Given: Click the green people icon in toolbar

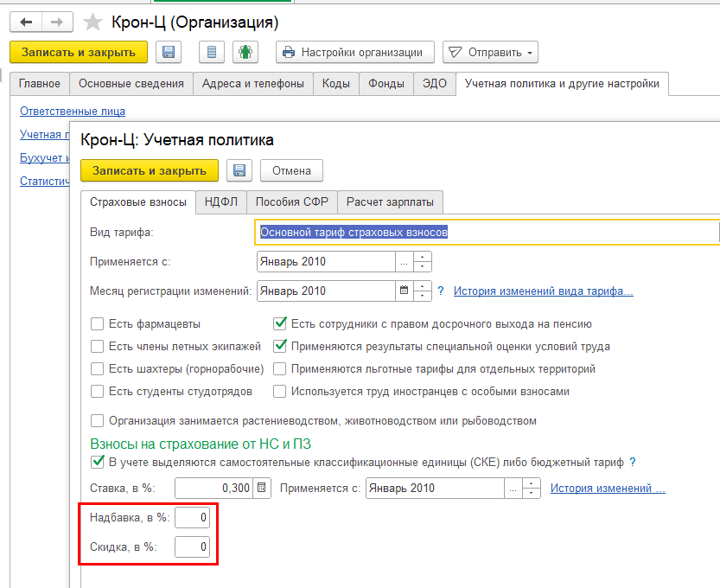Looking at the screenshot, I should tap(245, 52).
